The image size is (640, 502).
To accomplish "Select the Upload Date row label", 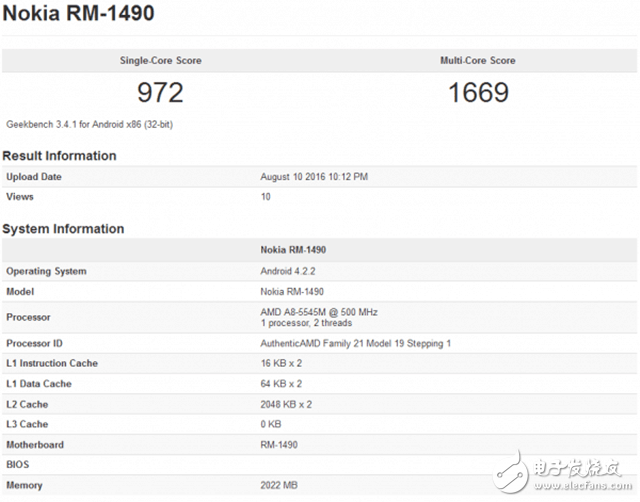I will (36, 177).
